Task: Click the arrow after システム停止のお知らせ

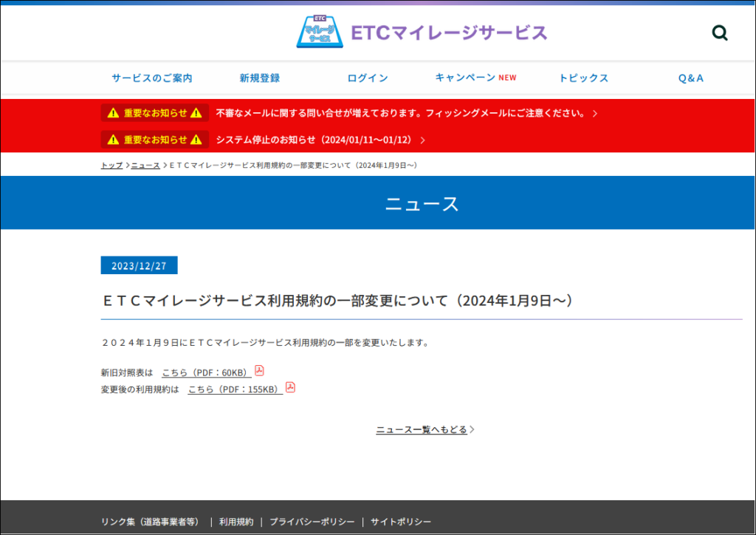Action: tap(423, 140)
